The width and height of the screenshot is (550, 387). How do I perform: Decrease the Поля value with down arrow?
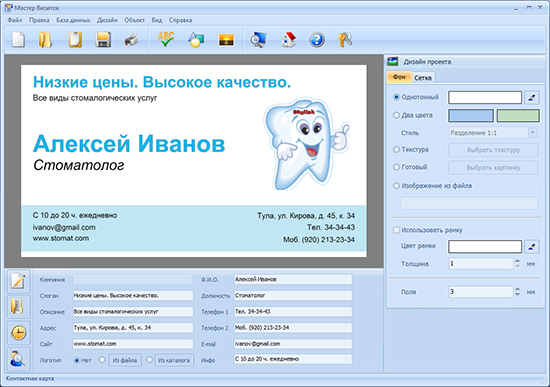click(518, 294)
